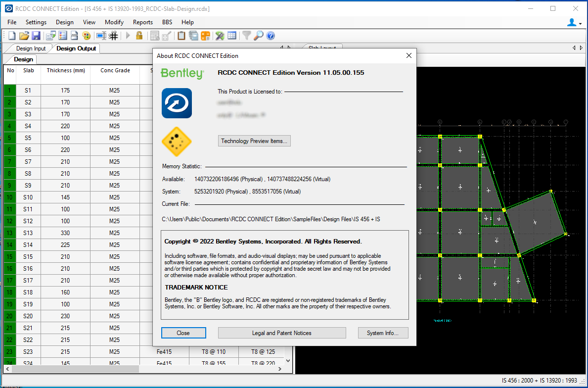Select the S1 slab cell
This screenshot has width=588, height=388.
click(x=28, y=91)
